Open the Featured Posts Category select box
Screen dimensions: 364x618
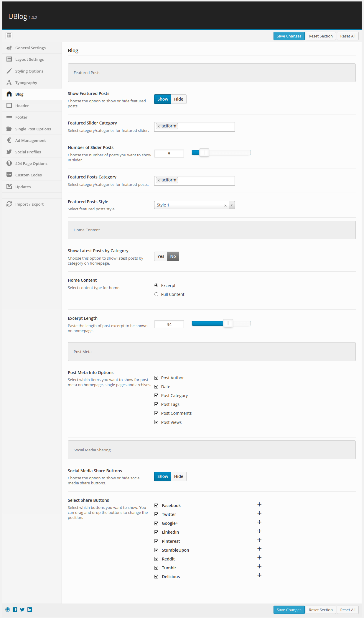pos(206,181)
